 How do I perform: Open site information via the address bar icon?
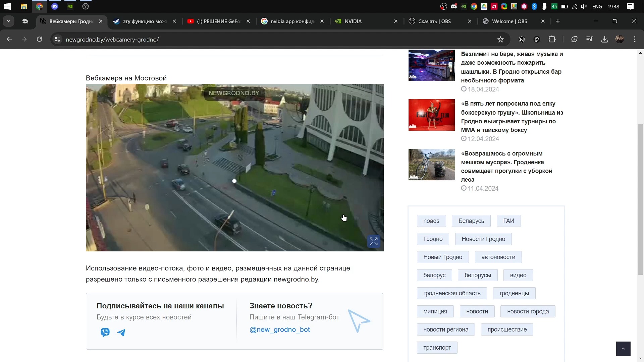[57, 39]
